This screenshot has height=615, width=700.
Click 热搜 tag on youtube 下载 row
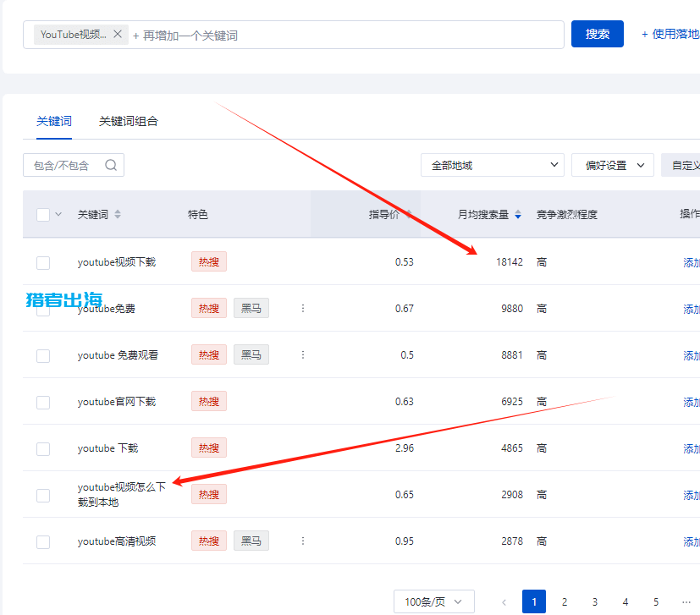[209, 448]
